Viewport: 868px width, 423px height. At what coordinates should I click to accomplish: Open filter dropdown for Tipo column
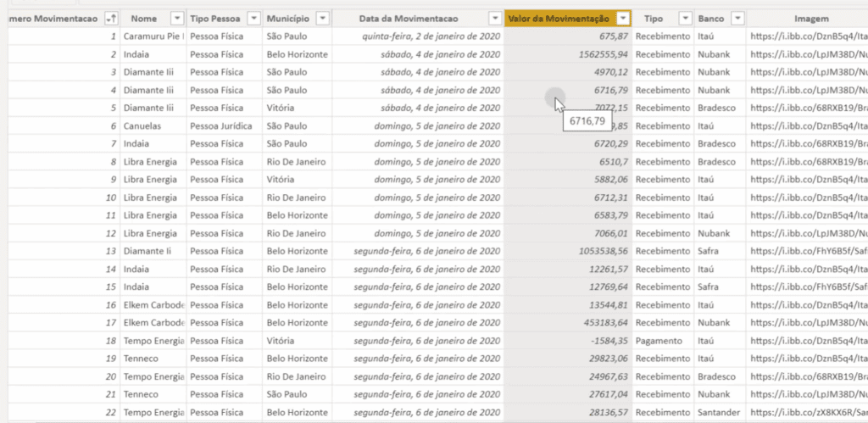(x=685, y=19)
